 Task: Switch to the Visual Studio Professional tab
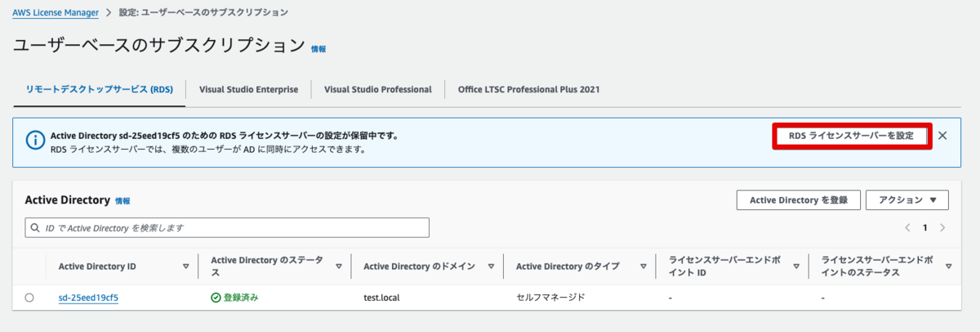coord(377,89)
